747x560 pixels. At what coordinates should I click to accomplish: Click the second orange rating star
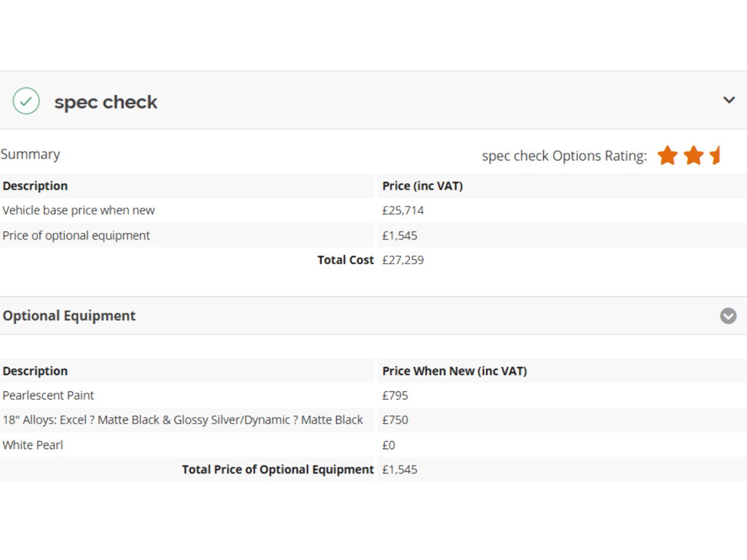(693, 156)
